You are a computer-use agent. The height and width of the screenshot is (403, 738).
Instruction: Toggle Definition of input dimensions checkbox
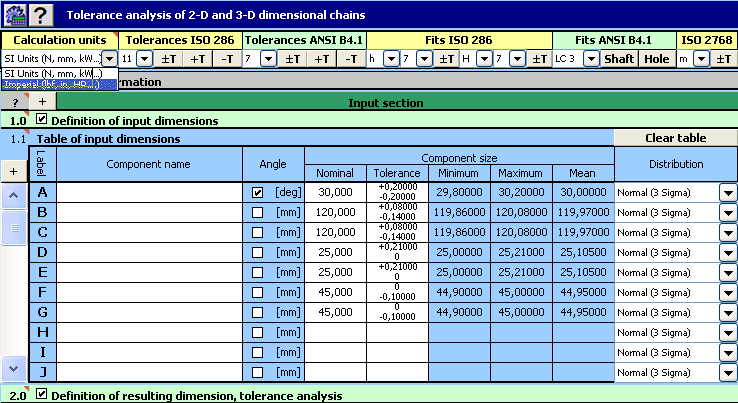tap(41, 120)
